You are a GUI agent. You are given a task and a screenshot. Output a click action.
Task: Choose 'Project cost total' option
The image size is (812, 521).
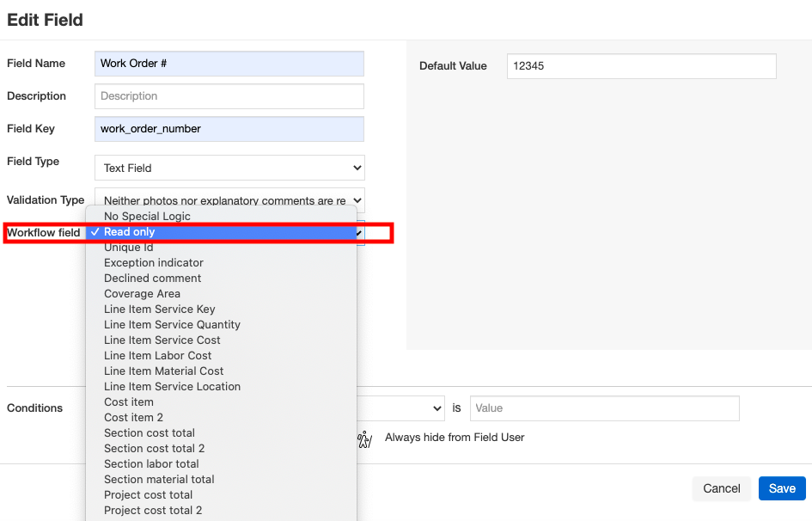click(x=148, y=495)
